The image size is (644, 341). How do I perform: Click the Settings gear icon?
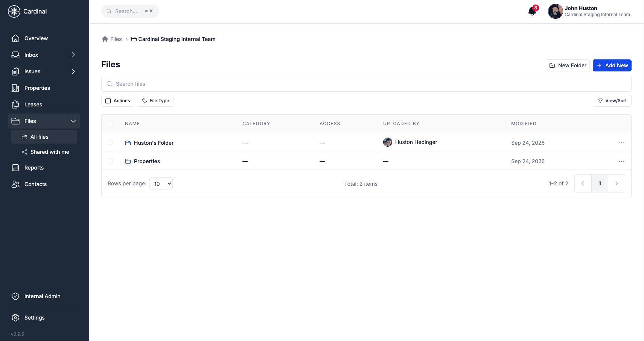pos(15,318)
